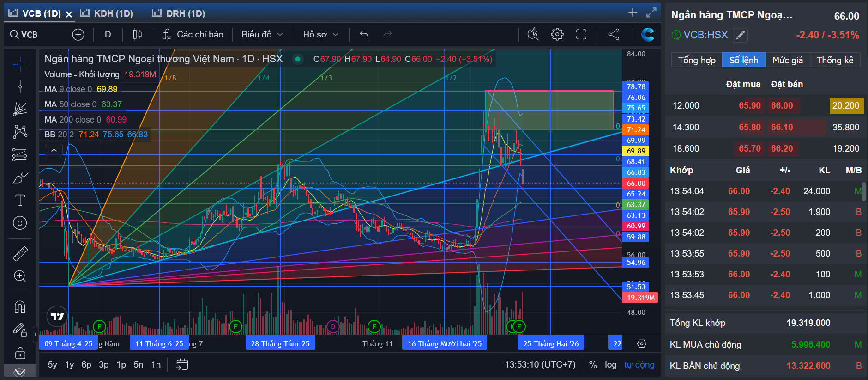Click the 20.200 ask volume cell
The width and height of the screenshot is (868, 380).
click(846, 105)
